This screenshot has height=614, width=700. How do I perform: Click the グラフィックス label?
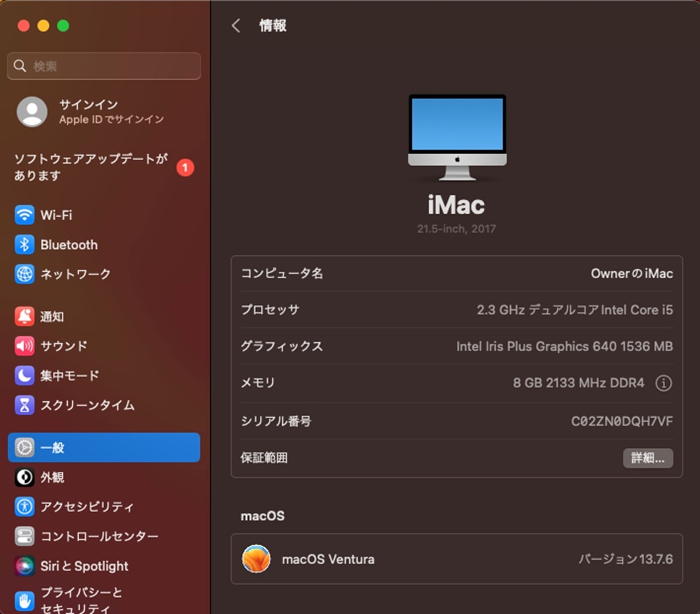tap(282, 346)
